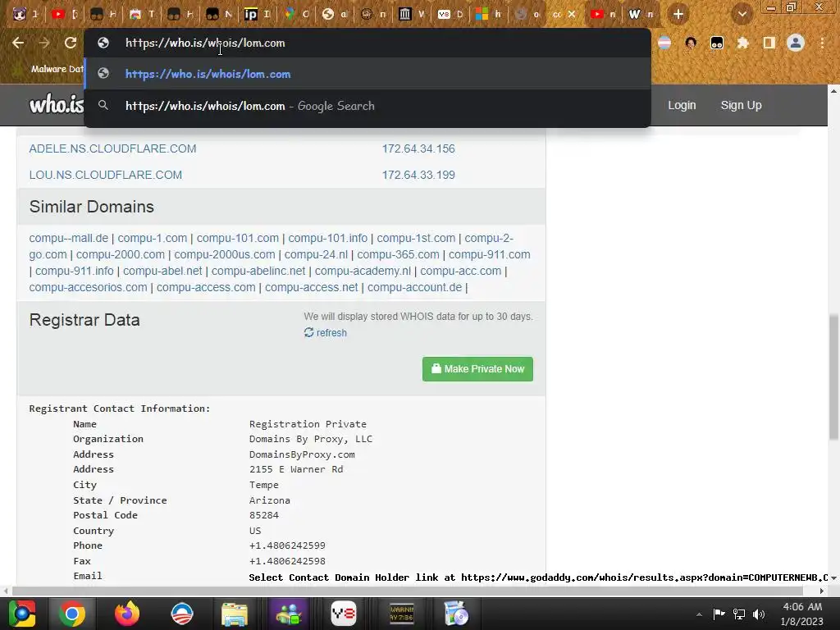Viewport: 840px width, 630px height.
Task: Open the Sign Up link
Action: pyautogui.click(x=741, y=105)
